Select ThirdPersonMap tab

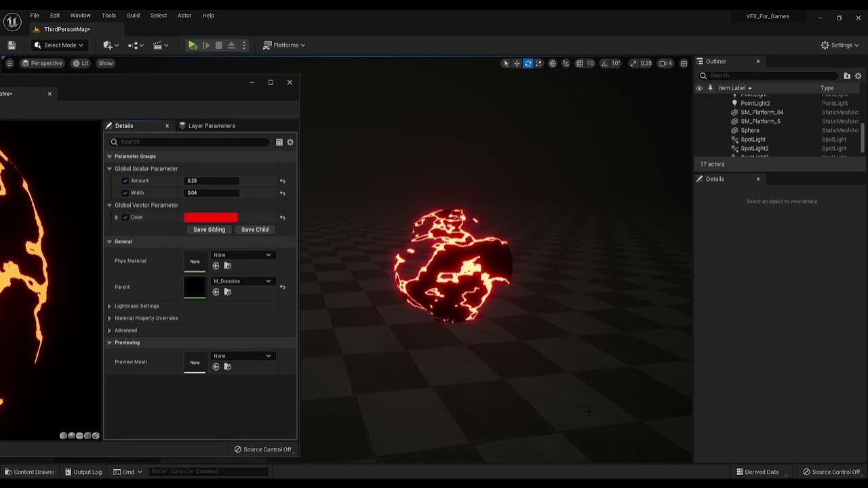pyautogui.click(x=67, y=29)
